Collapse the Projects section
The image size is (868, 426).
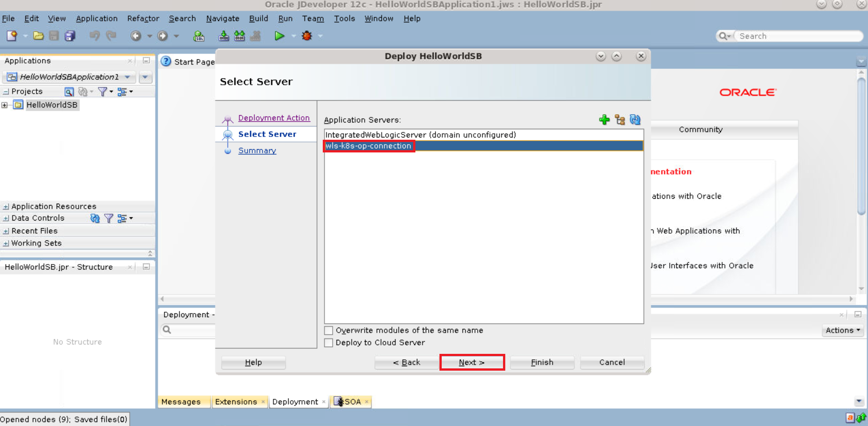point(6,92)
